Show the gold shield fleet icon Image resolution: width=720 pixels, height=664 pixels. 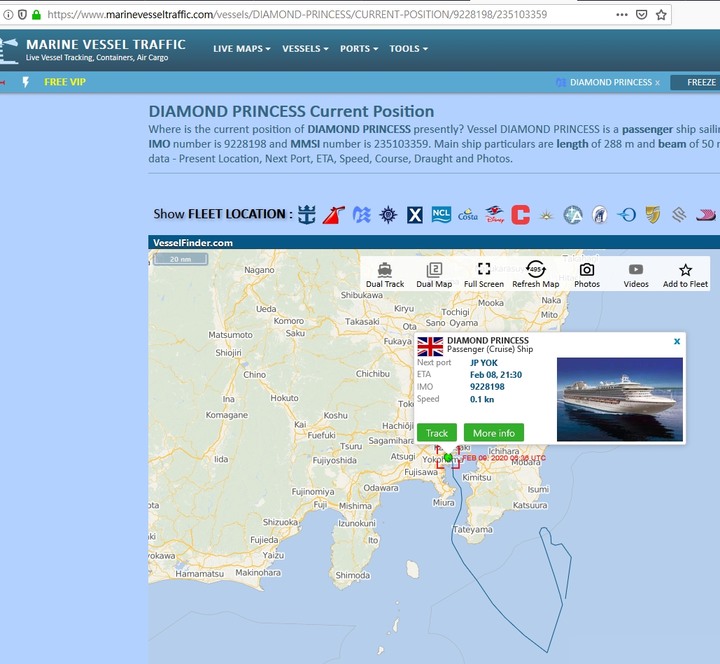coord(652,214)
